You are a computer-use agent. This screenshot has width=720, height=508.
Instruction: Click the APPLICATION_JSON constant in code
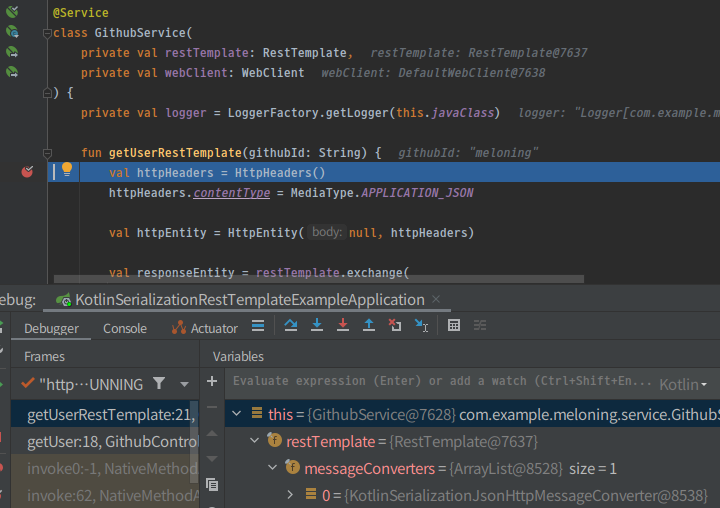417,193
